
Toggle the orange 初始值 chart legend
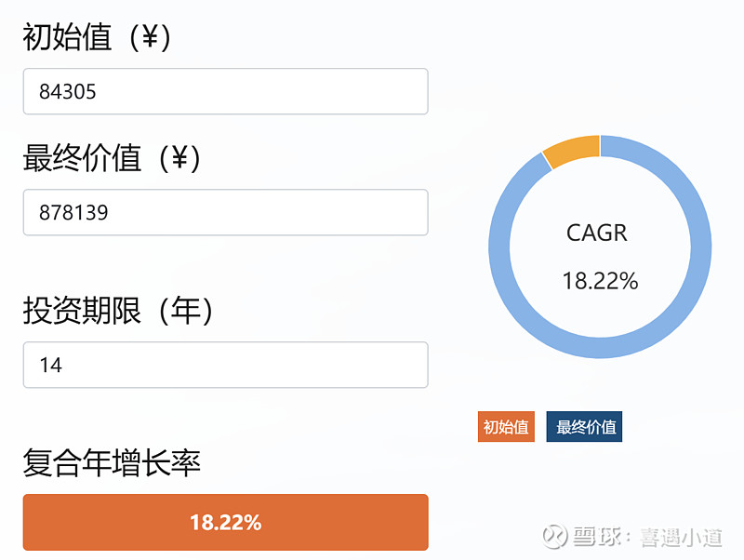click(x=506, y=427)
